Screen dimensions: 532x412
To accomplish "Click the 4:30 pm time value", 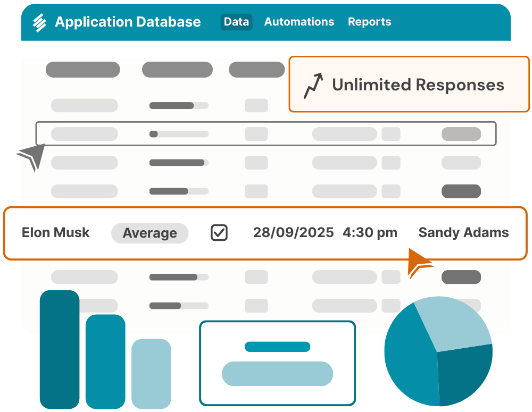I will pyautogui.click(x=370, y=232).
